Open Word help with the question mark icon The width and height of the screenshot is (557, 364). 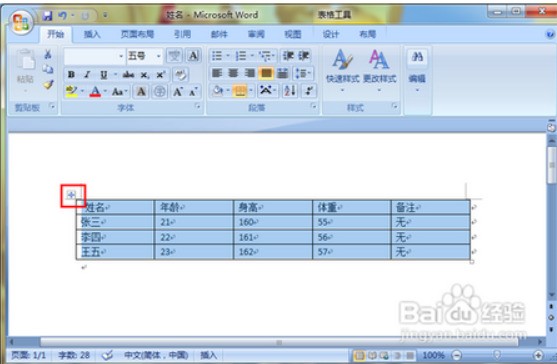(550, 34)
